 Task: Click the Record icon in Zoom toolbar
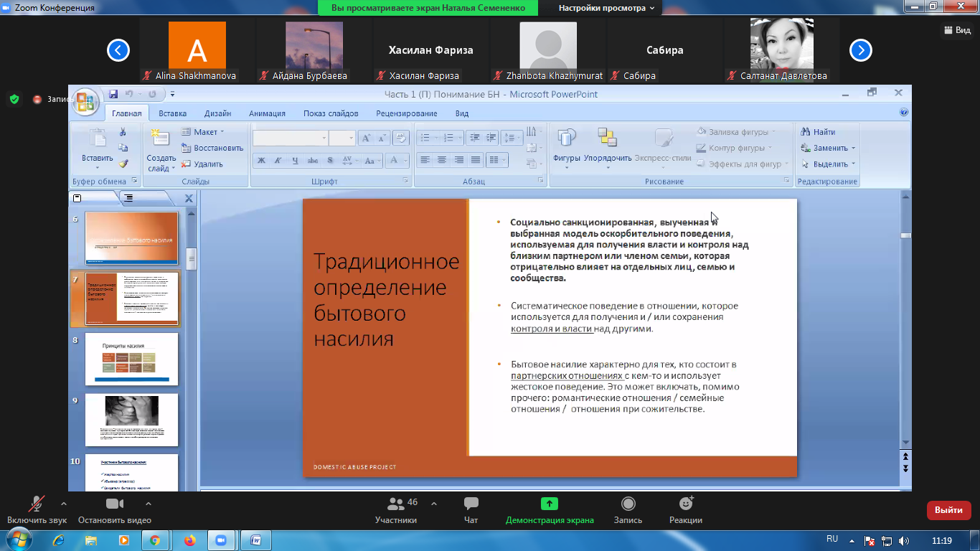click(628, 504)
